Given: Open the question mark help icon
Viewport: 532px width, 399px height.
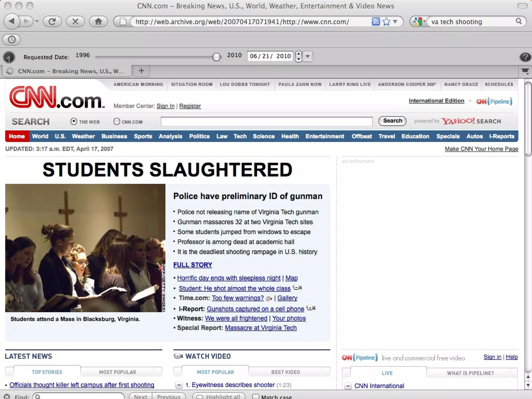Looking at the screenshot, I should point(525,57).
